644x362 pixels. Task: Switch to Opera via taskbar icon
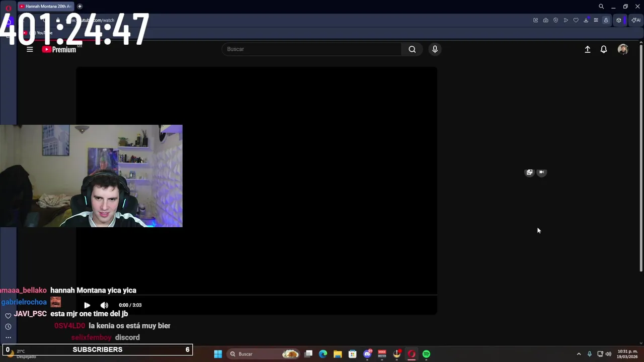(x=412, y=354)
